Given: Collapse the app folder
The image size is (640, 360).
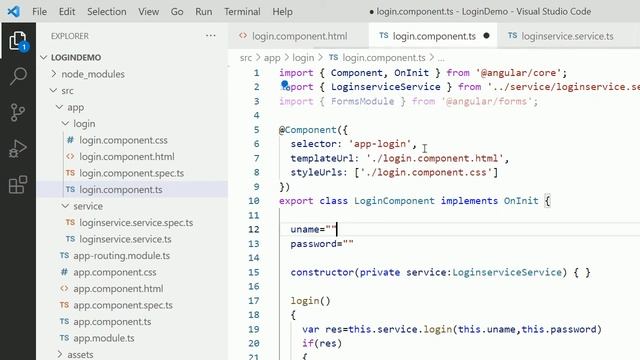Looking at the screenshot, I should (x=76, y=107).
